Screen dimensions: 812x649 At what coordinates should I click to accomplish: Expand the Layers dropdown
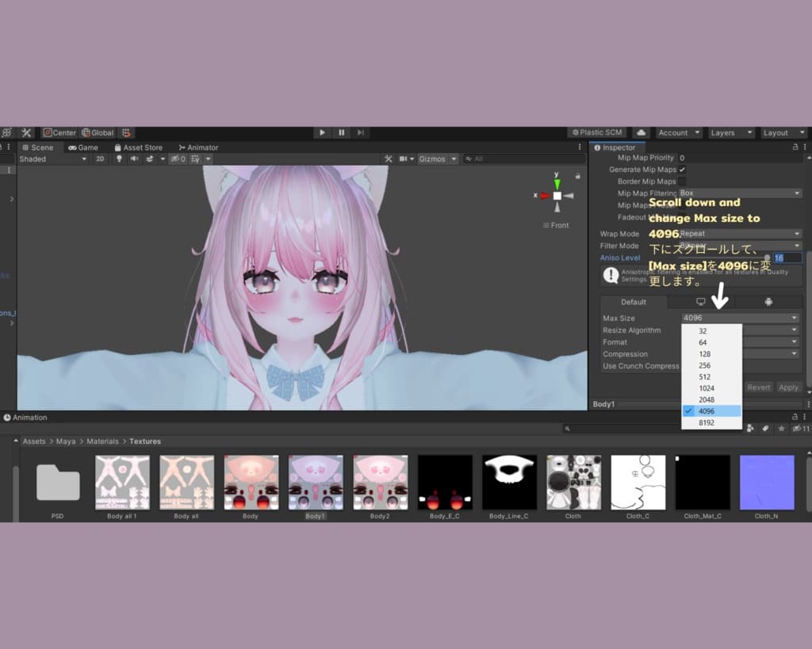pos(730,132)
